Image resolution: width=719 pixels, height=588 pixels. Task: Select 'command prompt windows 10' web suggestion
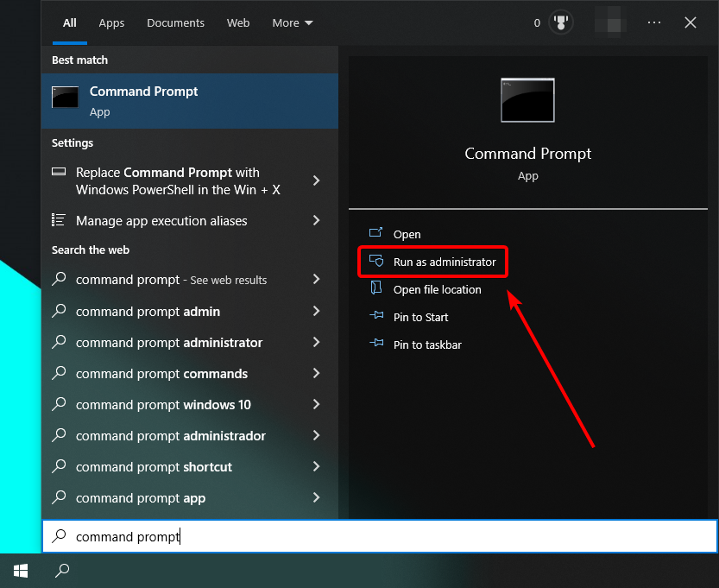190,405
